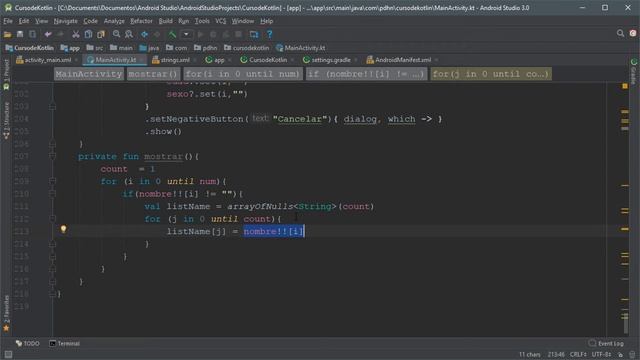Open the Project tool window side tab
Viewport: 640px width, 360px height.
[x=6, y=74]
